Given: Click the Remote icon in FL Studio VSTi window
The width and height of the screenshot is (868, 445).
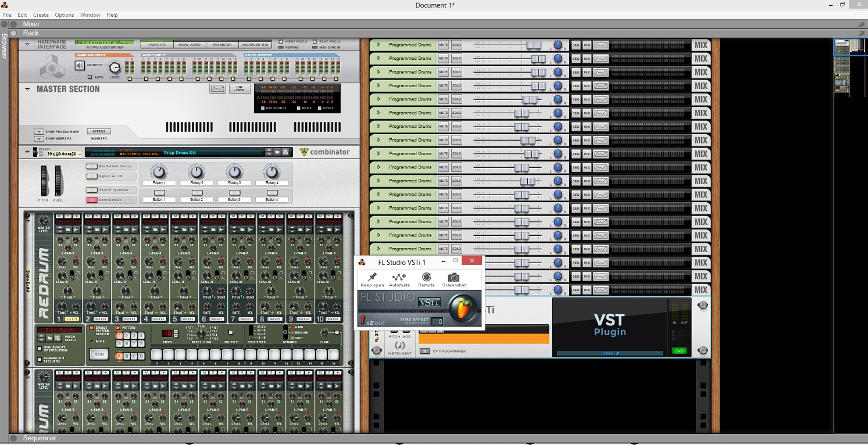Looking at the screenshot, I should click(x=426, y=277).
